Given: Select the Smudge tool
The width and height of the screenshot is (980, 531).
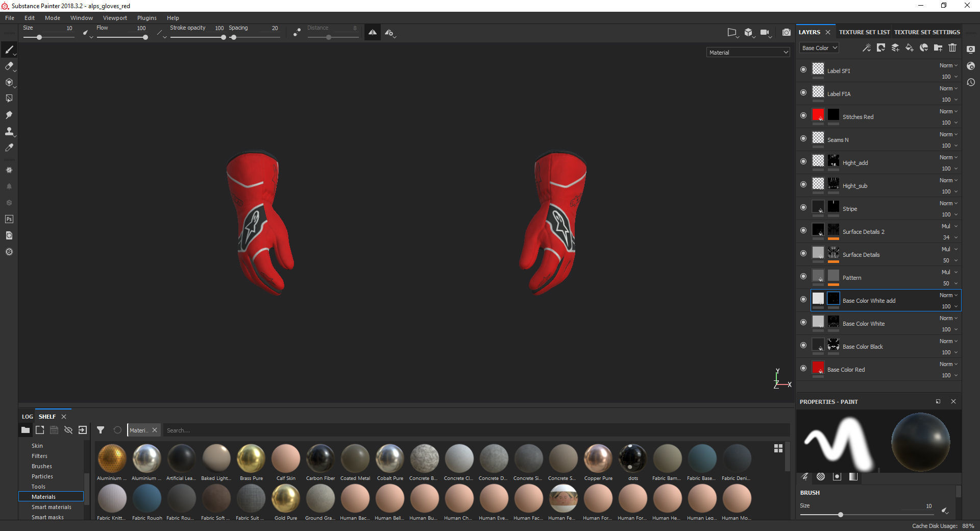Looking at the screenshot, I should [9, 115].
